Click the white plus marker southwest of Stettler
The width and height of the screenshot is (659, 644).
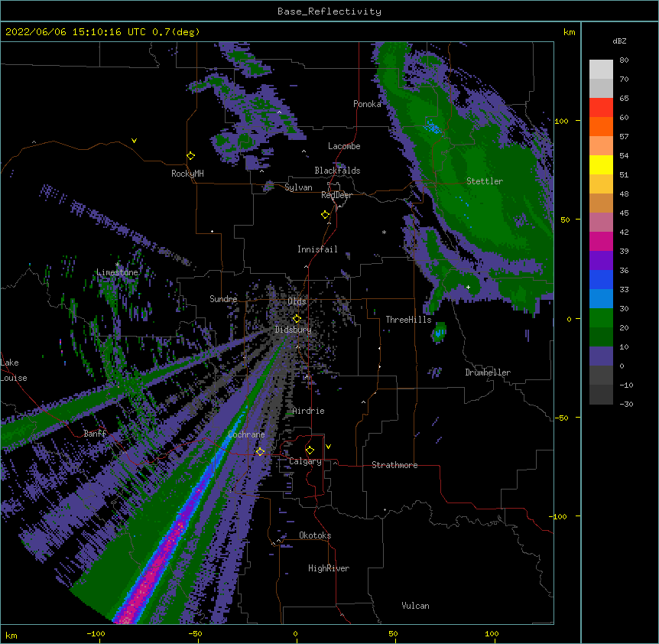[468, 287]
